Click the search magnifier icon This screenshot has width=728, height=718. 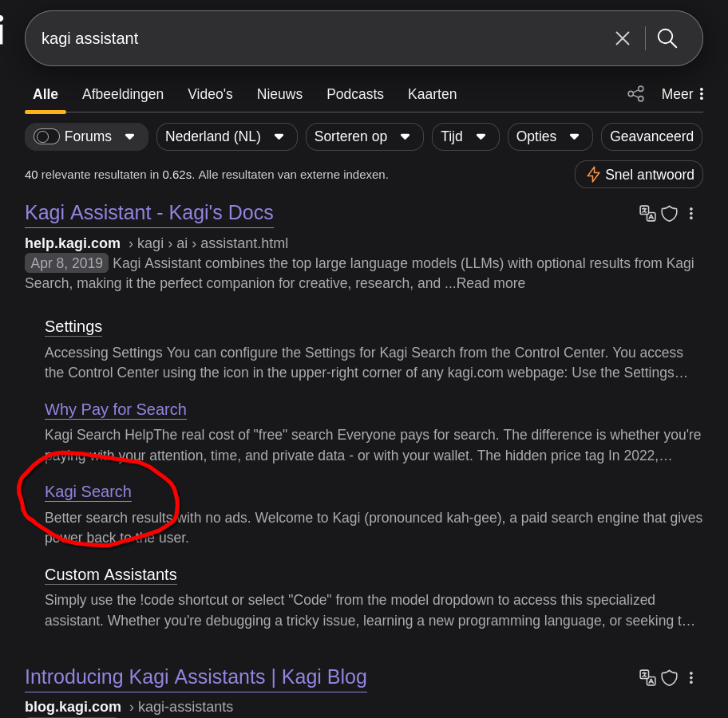(x=667, y=37)
